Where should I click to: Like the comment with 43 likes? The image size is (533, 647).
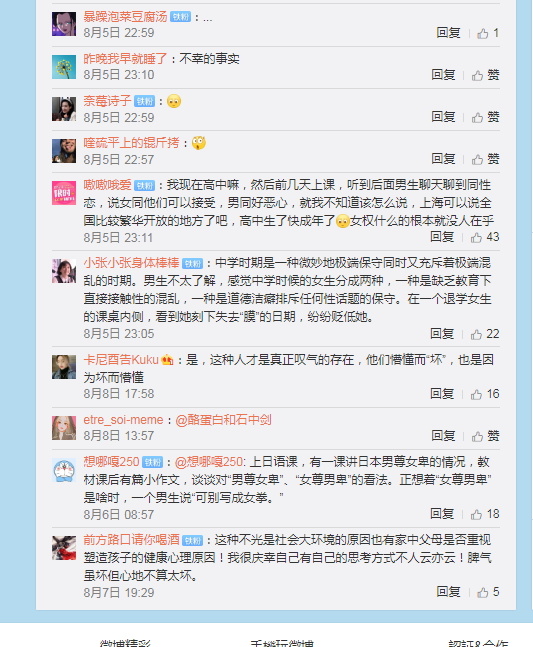(x=485, y=237)
